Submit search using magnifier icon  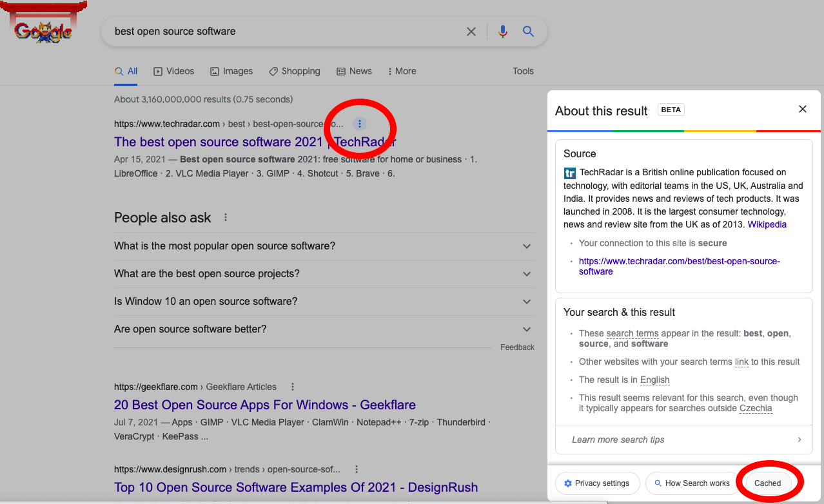click(529, 32)
